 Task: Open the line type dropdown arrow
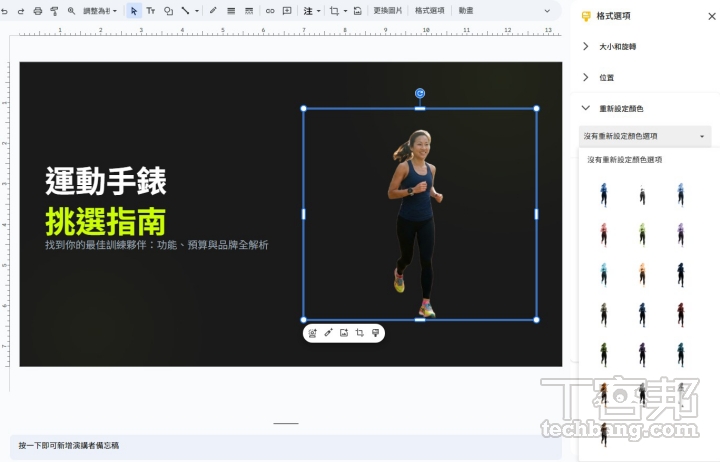tap(197, 11)
